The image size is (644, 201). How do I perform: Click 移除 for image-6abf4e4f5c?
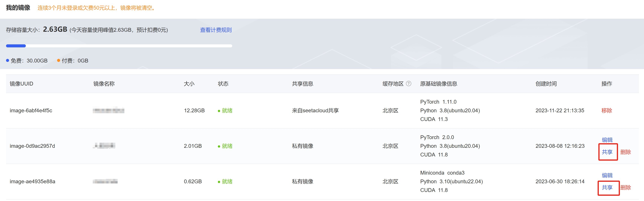tap(606, 110)
